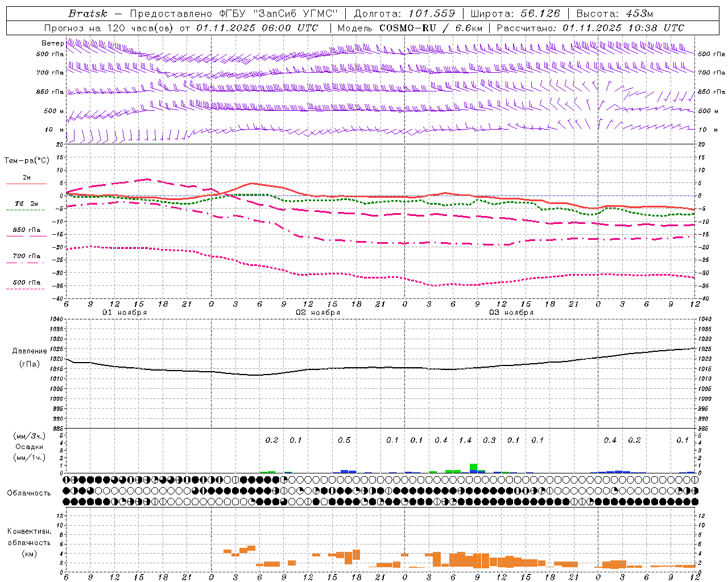Click the elevation text "Высота: 453м"
728x582 pixels.
point(614,14)
